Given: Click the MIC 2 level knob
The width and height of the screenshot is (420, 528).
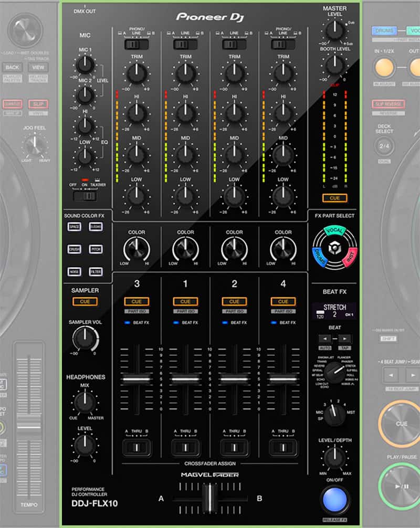Looking at the screenshot, I should point(85,96).
